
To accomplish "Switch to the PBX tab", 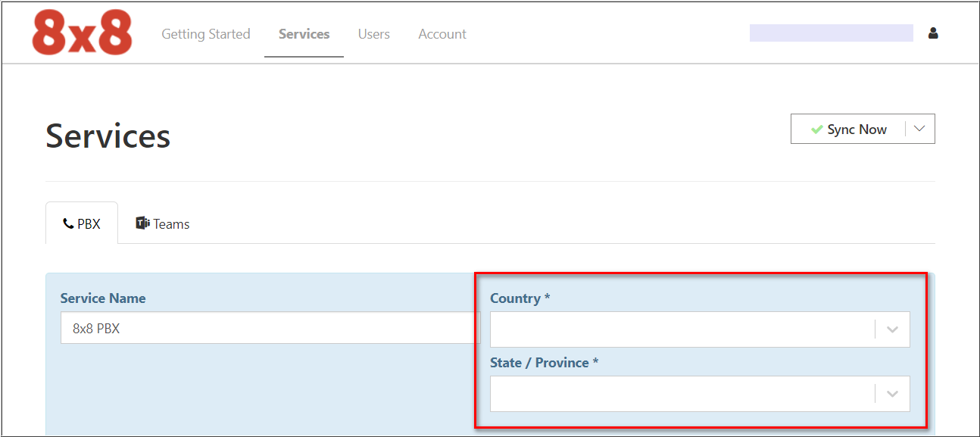I will (82, 223).
